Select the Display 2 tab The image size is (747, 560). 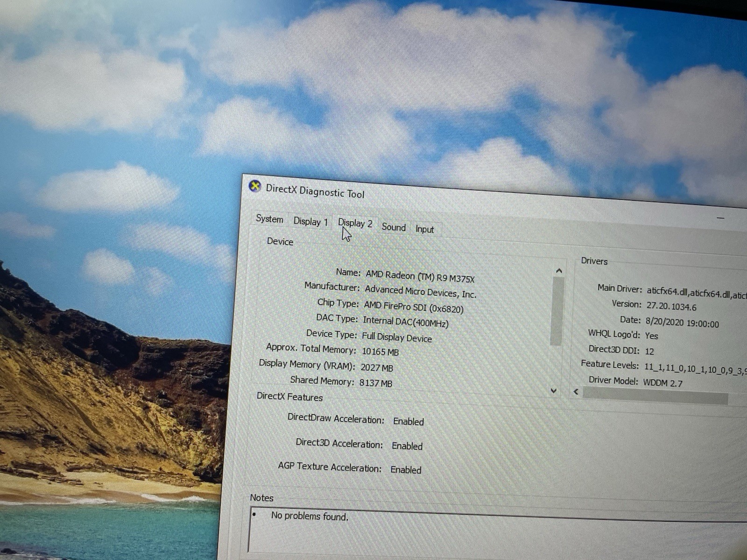tap(355, 224)
